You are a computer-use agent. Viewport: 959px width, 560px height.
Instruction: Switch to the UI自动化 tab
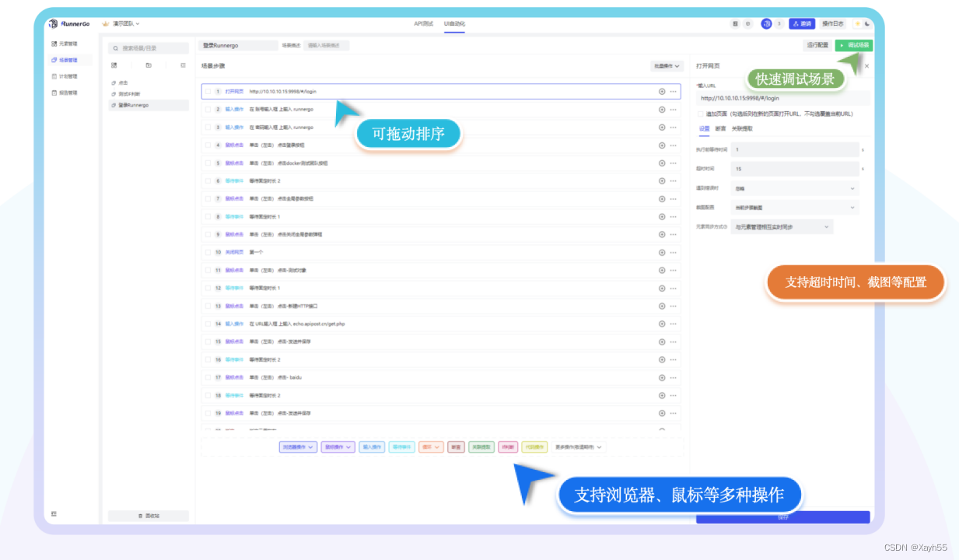[x=454, y=24]
